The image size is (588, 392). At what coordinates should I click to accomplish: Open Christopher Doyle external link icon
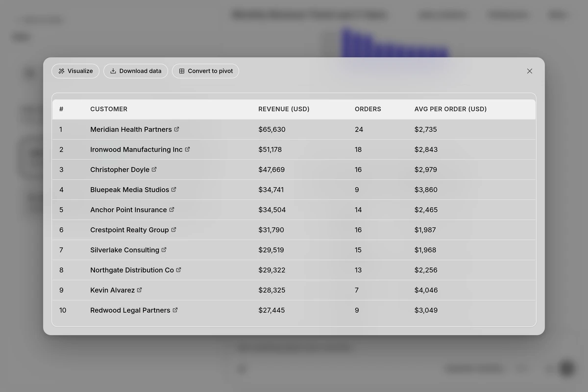tap(154, 170)
